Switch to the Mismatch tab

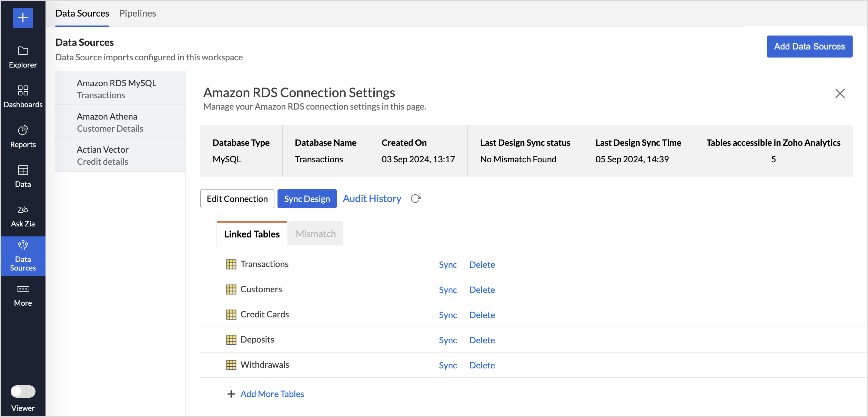point(316,234)
